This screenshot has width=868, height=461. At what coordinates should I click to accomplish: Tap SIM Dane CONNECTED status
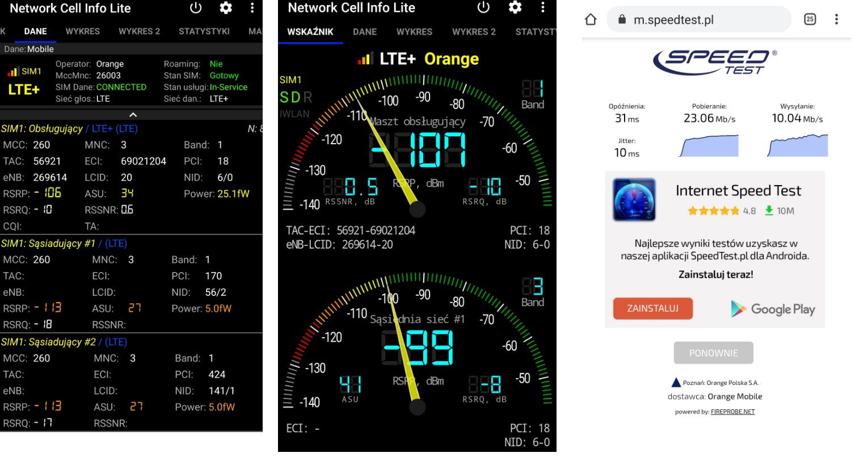(x=121, y=87)
